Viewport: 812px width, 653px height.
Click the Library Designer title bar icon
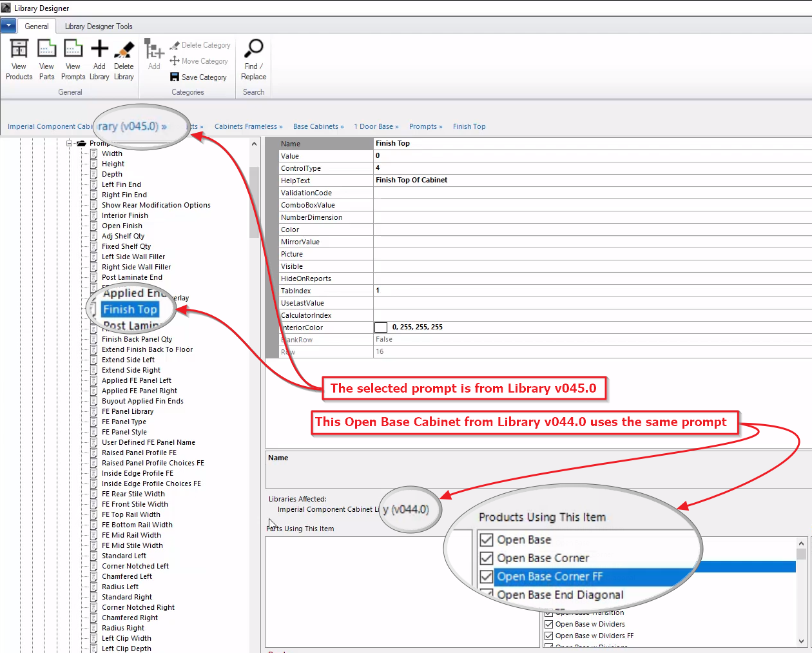tap(6, 8)
